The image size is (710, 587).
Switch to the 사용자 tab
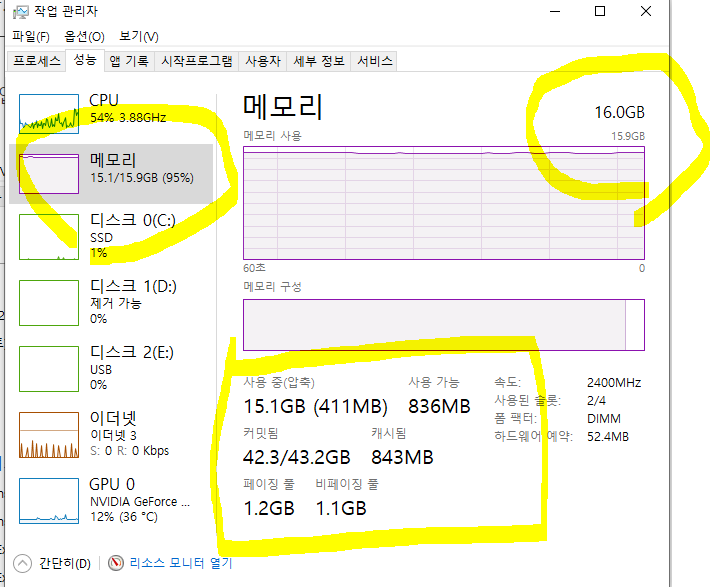tap(263, 61)
